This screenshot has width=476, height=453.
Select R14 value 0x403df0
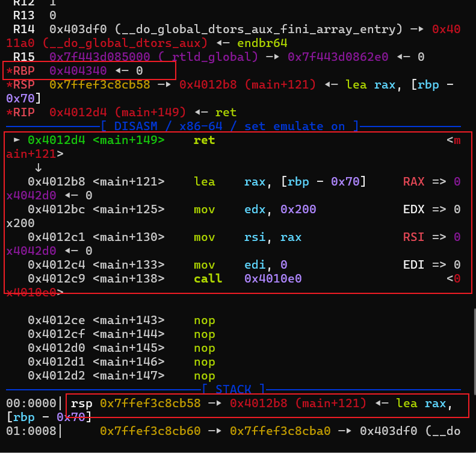click(x=78, y=29)
